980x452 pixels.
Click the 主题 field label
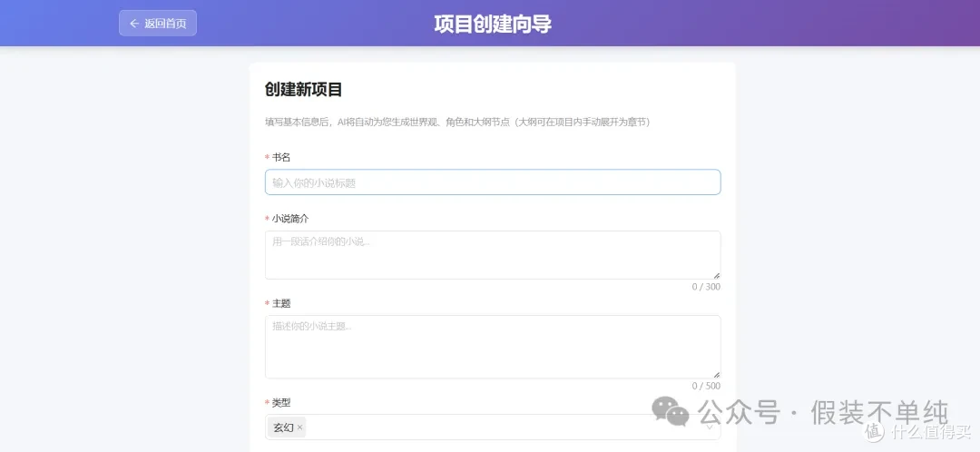pos(281,303)
